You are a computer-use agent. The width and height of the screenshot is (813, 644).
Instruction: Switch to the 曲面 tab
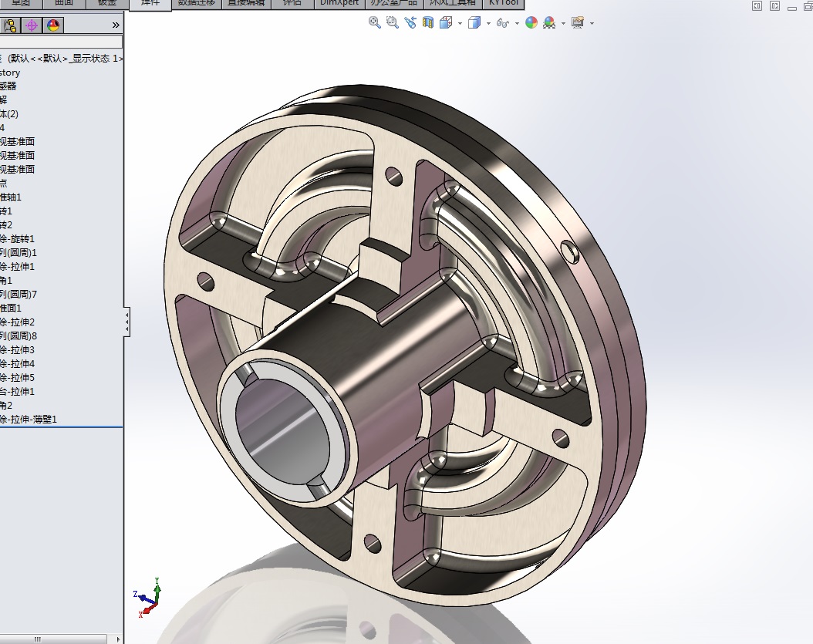[64, 4]
